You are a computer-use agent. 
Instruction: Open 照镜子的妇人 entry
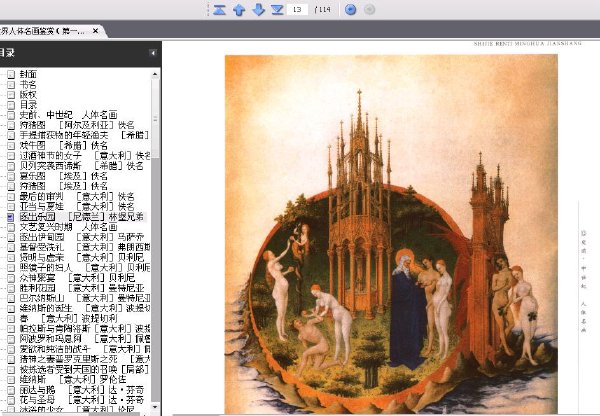pos(85,268)
